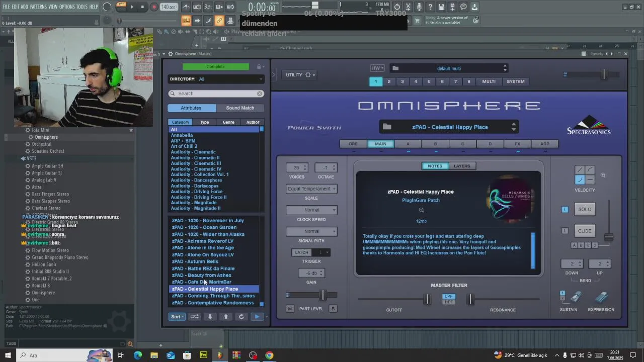
Task: Open the HW dropdown
Action: [377, 68]
